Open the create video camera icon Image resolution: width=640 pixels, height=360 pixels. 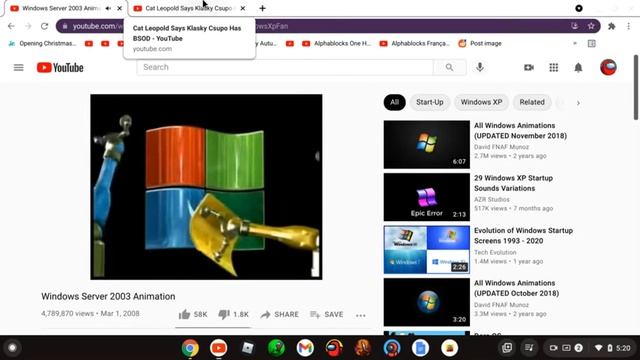tap(529, 67)
